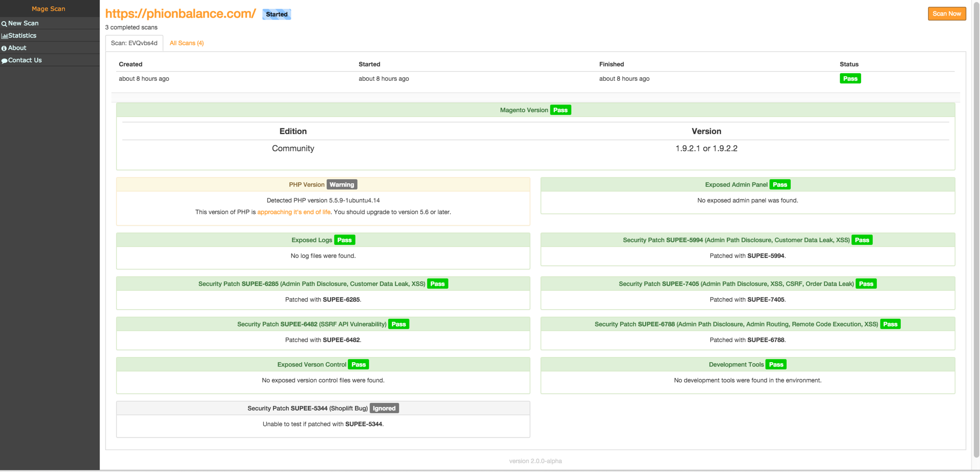Open Statistics page in sidebar
Screen dimensions: 980x472
[50, 35]
